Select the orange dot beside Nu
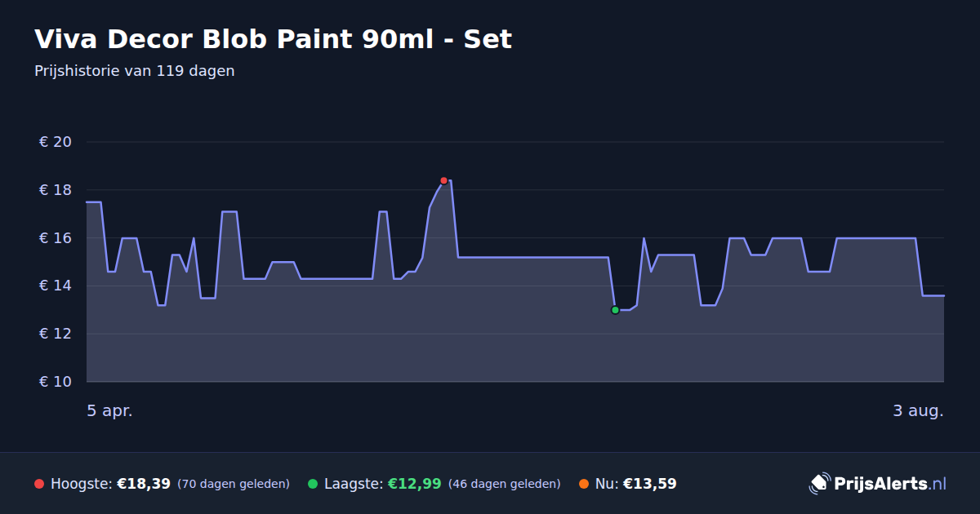The height and width of the screenshot is (514, 980). point(584,484)
